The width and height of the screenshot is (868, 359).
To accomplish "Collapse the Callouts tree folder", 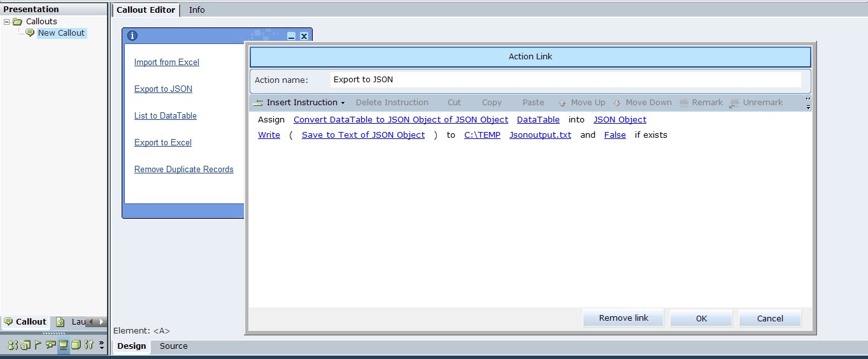I will (x=6, y=22).
